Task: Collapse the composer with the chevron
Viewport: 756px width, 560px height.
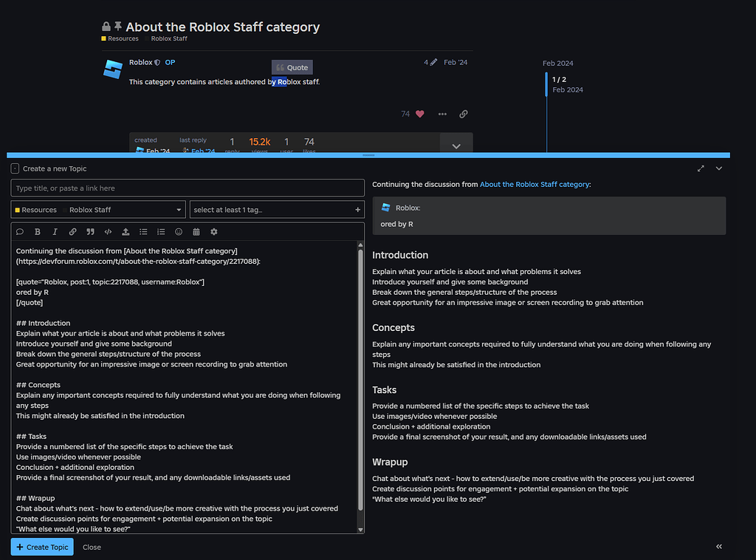Action: (719, 168)
